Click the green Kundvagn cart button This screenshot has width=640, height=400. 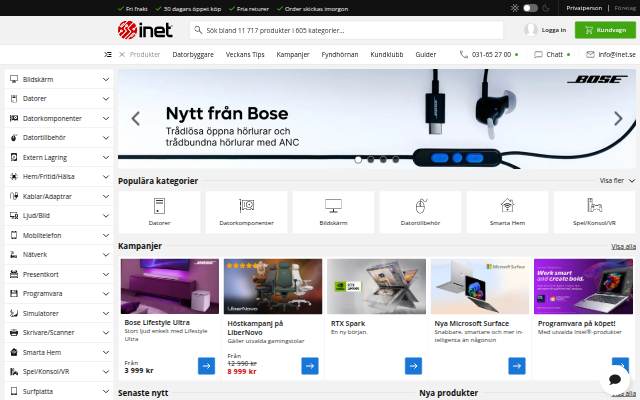[605, 30]
